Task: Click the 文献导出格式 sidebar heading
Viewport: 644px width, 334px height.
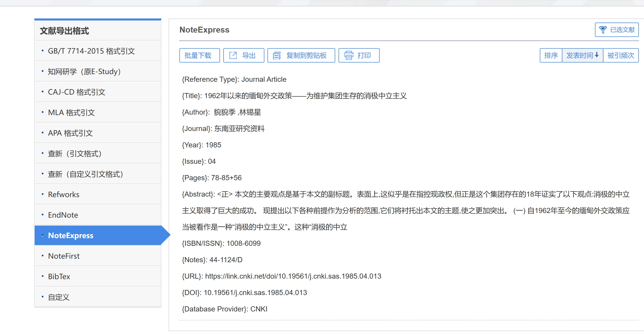Action: tap(64, 31)
